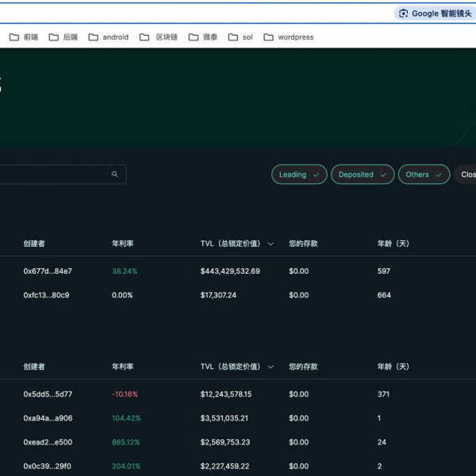Click the search magnifier icon
Image resolution: width=476 pixels, height=476 pixels.
pos(114,174)
